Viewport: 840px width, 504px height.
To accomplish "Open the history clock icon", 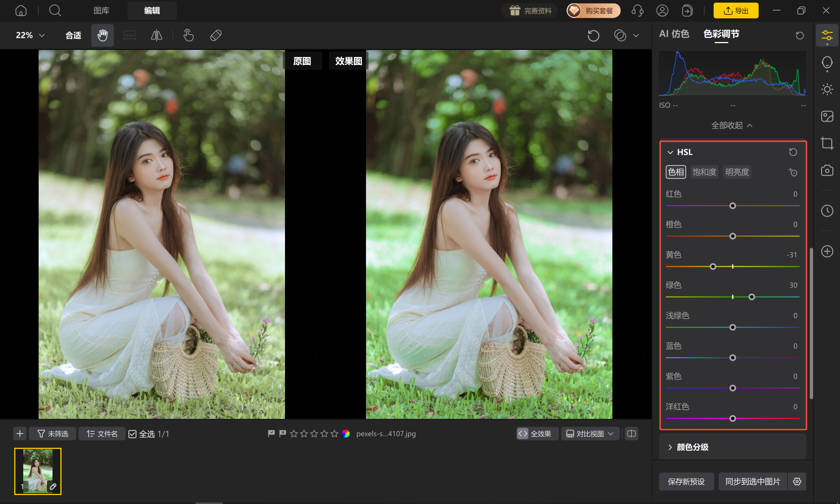I will point(827,211).
